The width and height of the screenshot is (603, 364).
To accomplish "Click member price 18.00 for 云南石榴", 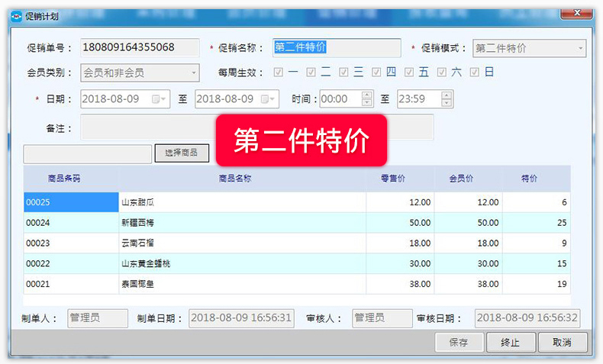I will 469,243.
